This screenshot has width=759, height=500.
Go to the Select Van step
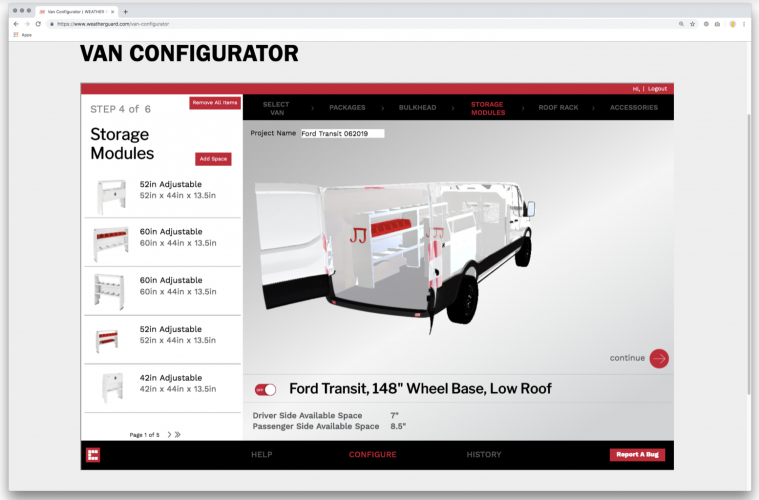276,108
